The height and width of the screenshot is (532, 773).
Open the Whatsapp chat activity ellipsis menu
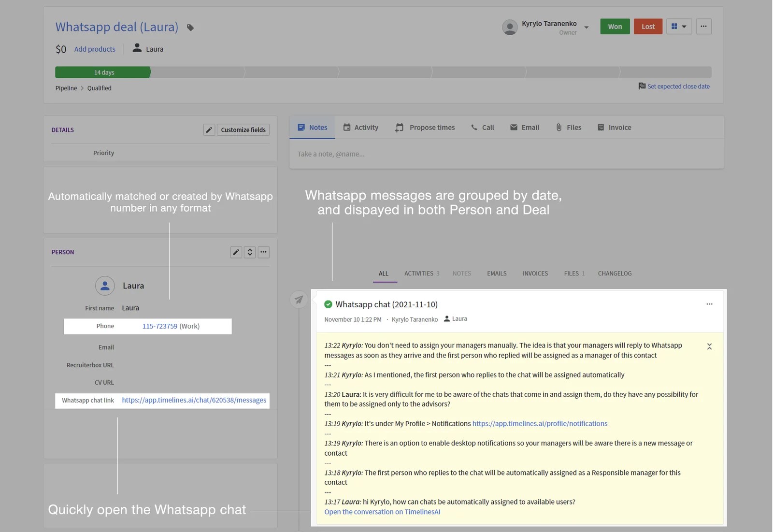click(709, 304)
